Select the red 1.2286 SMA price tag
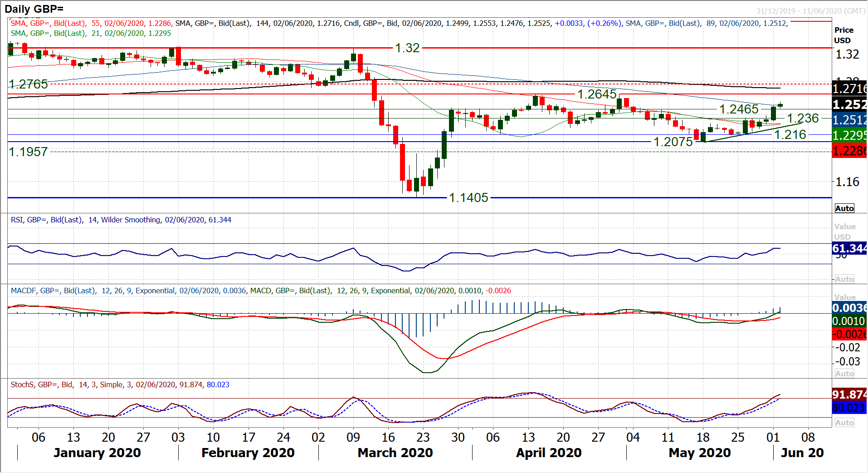The height and width of the screenshot is (473, 868). [849, 151]
